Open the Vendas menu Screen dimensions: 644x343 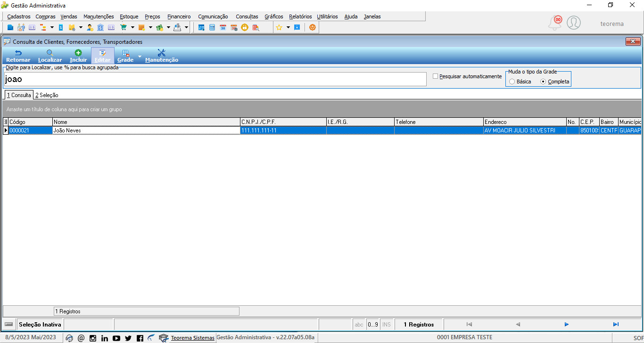(69, 16)
